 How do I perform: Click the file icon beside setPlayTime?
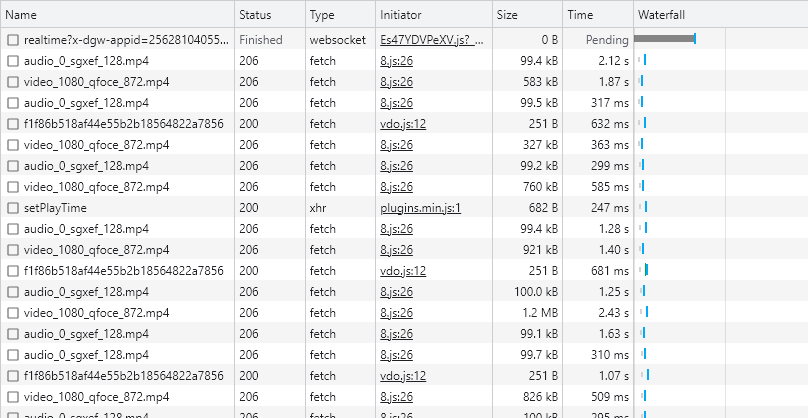click(x=12, y=208)
